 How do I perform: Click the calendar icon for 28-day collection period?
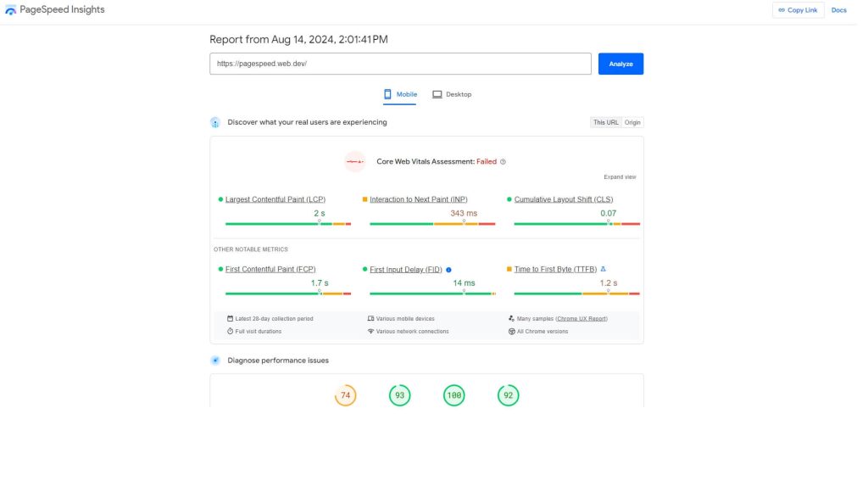click(x=230, y=319)
